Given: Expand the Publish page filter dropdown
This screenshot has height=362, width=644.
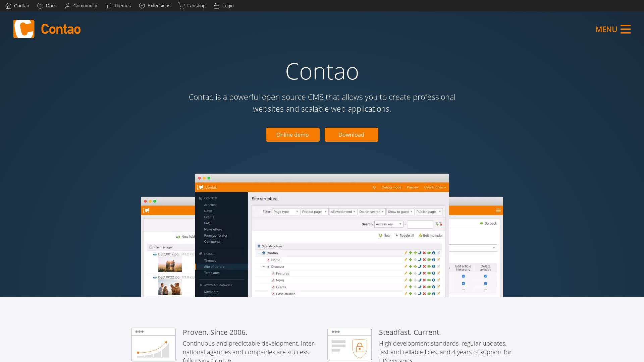Looking at the screenshot, I should click(428, 212).
